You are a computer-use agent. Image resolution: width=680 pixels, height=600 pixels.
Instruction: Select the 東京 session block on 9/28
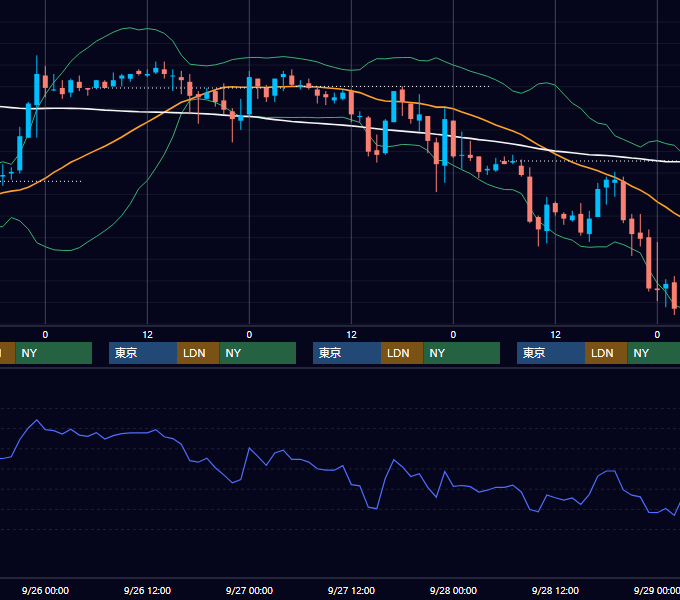click(x=551, y=353)
